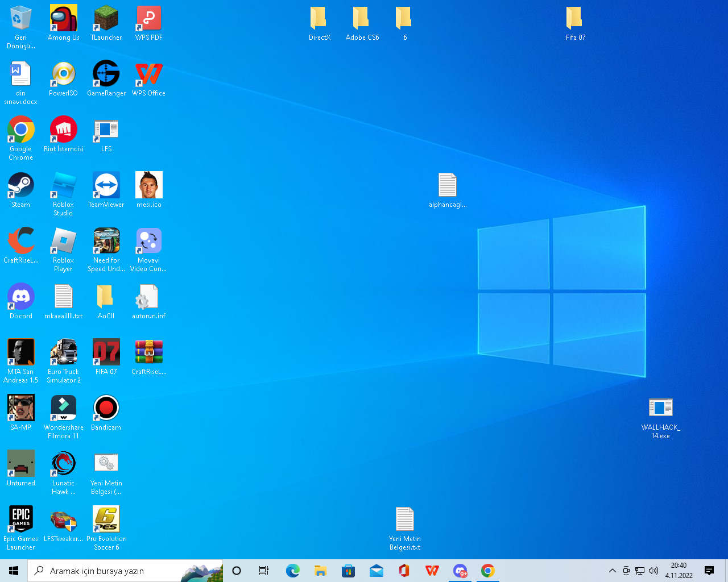Select the Roblox Studio shortcut

(x=64, y=185)
